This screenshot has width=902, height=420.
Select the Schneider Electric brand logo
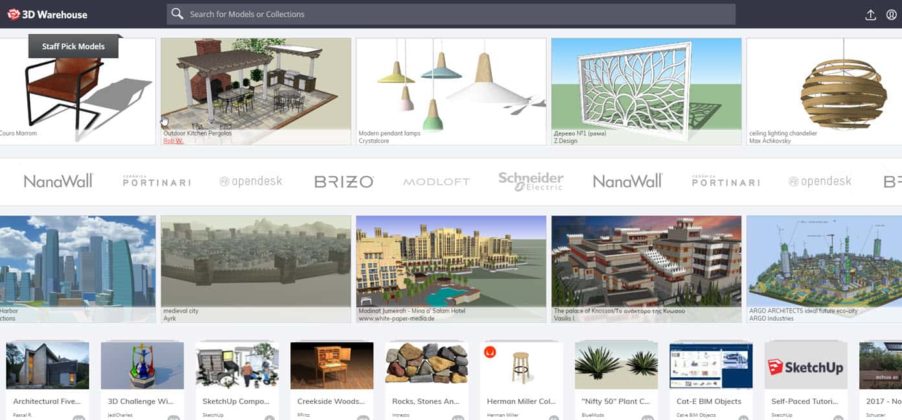[x=531, y=181]
